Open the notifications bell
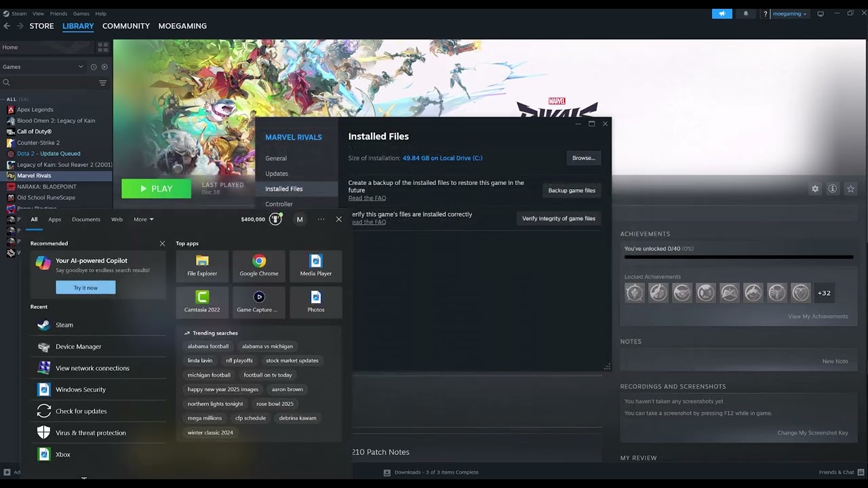868x488 pixels. click(x=746, y=14)
